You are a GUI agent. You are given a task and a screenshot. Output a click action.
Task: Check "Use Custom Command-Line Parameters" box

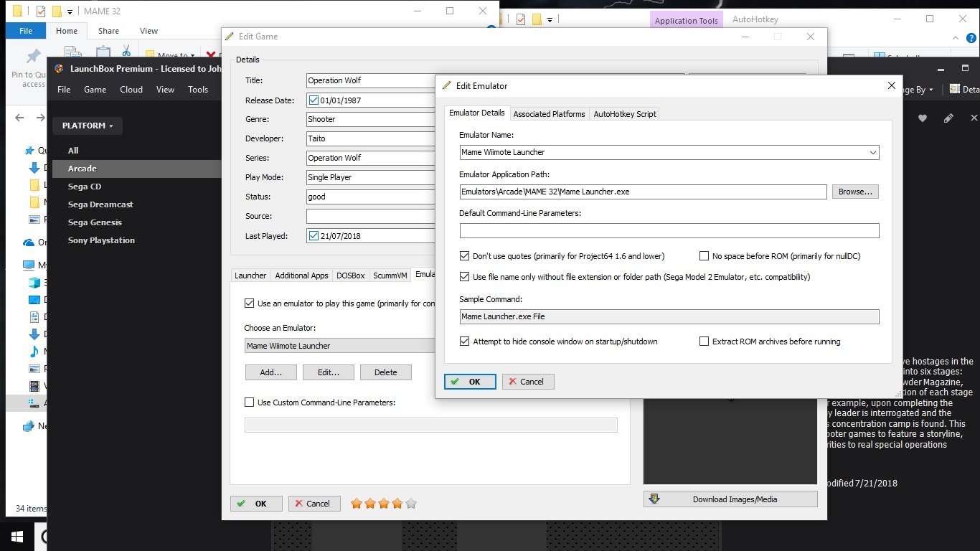point(250,402)
